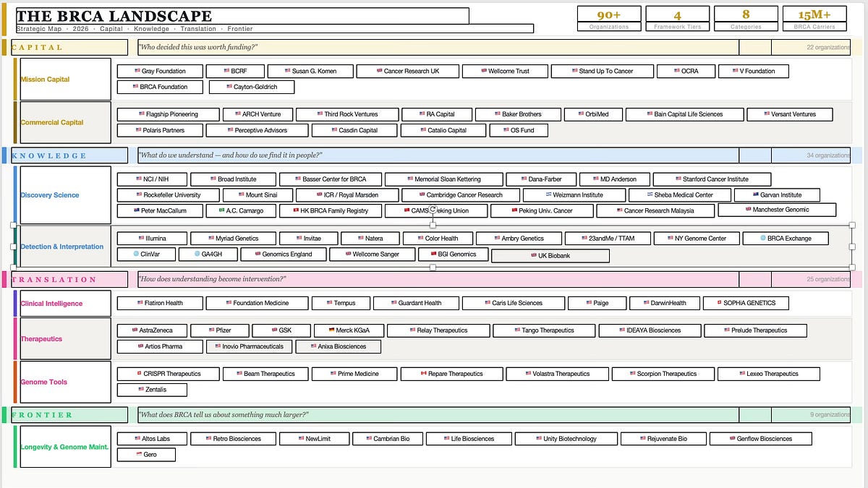Select the Versant Ventures box
Viewport: 868px width, 488px height.
tap(789, 114)
